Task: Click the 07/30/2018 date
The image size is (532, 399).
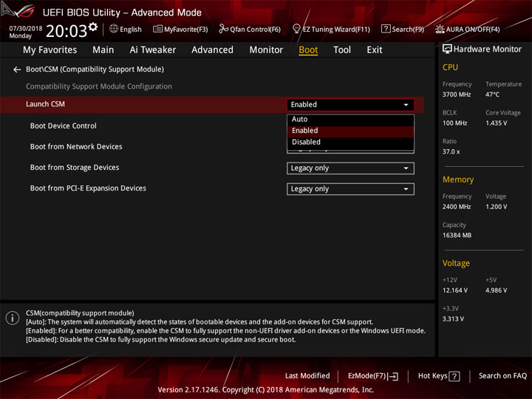Action: click(x=26, y=29)
